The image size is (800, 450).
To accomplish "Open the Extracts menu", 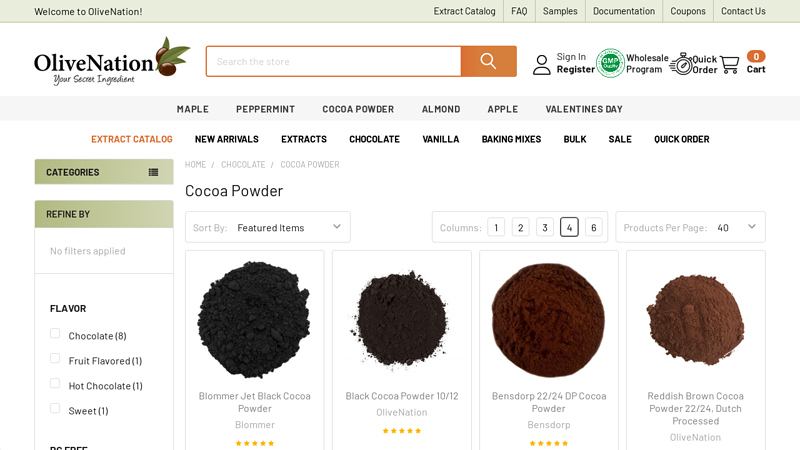I will click(304, 139).
